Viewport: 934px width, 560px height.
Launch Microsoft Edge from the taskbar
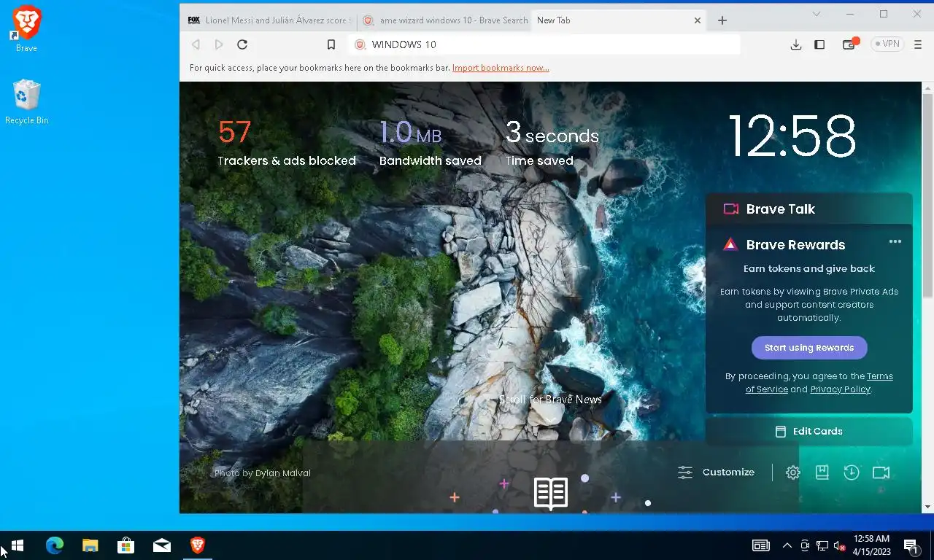pos(55,545)
